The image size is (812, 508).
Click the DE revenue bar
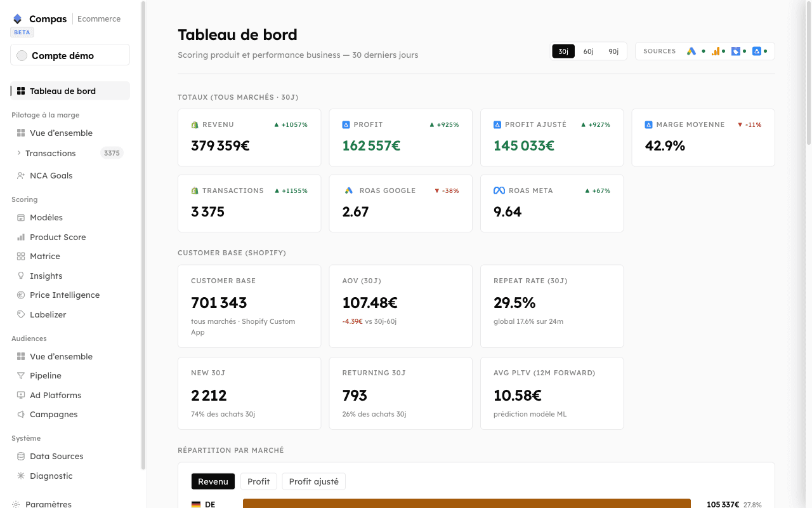click(x=466, y=503)
